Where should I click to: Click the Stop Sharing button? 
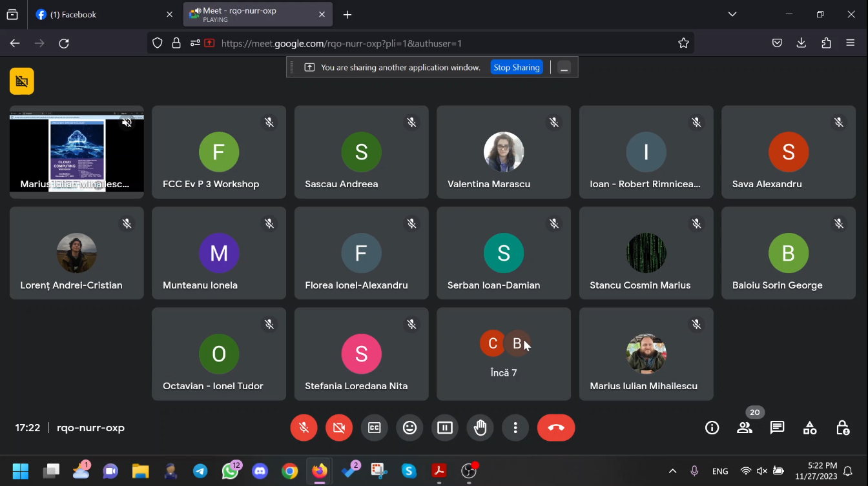point(516,67)
